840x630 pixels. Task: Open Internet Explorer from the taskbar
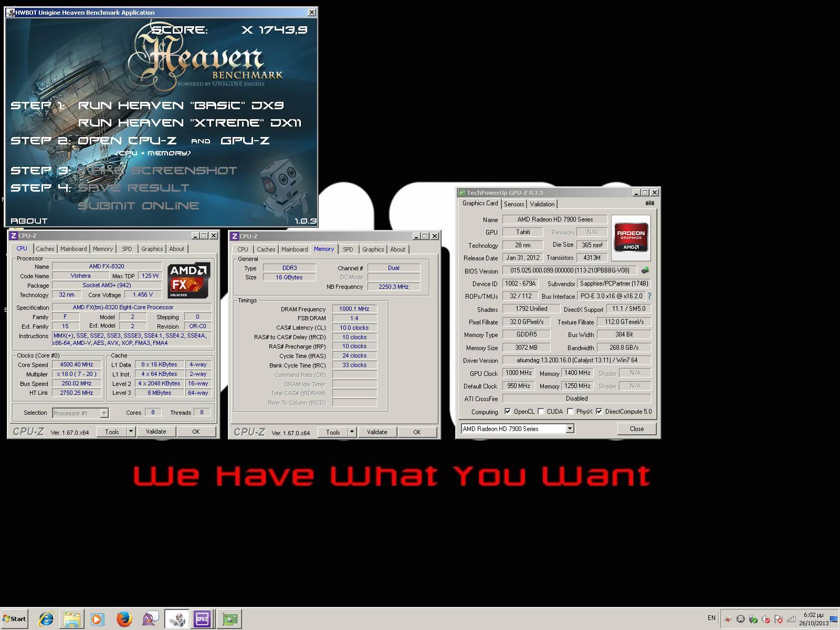[x=46, y=619]
